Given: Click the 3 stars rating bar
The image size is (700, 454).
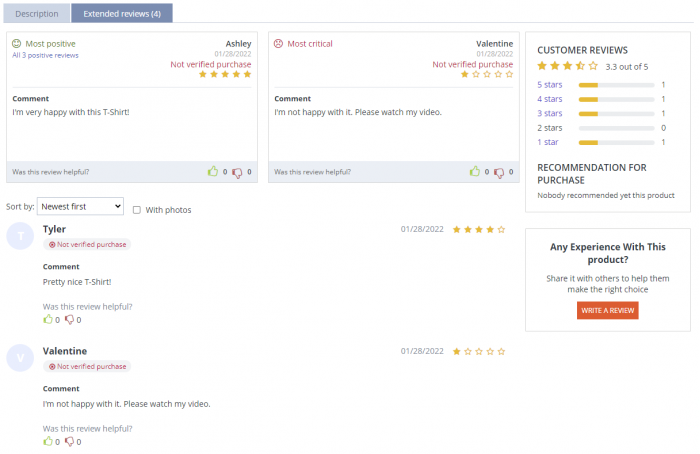Looking at the screenshot, I should pyautogui.click(x=617, y=114).
